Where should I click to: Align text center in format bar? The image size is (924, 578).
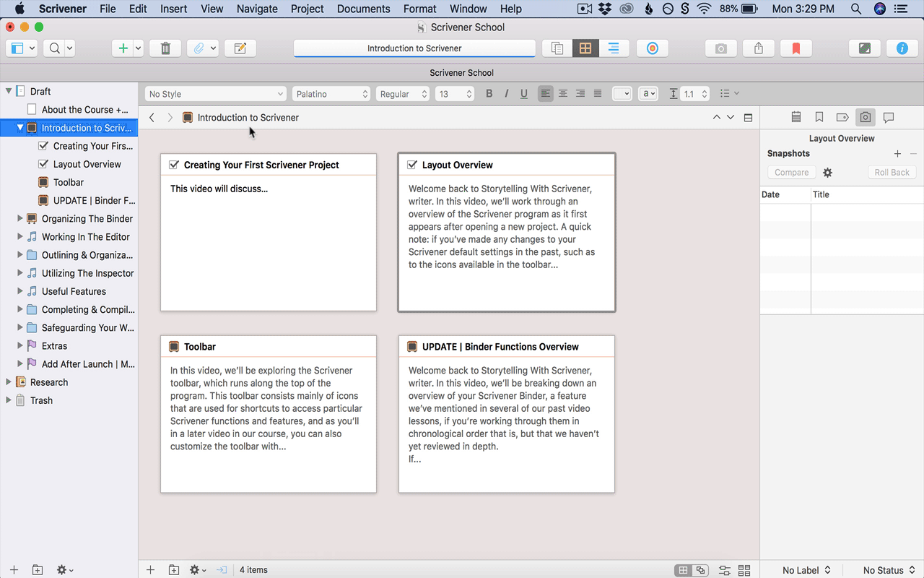563,94
